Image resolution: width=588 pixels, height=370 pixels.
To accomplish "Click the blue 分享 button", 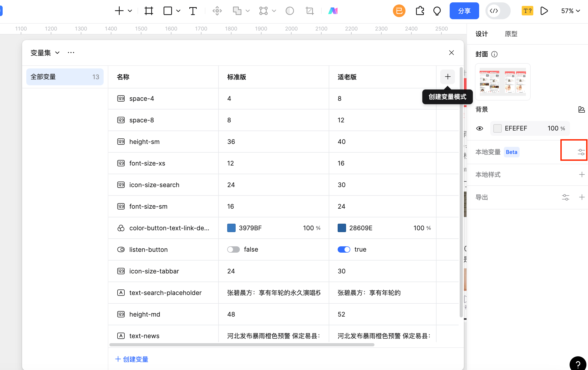I will coord(464,11).
